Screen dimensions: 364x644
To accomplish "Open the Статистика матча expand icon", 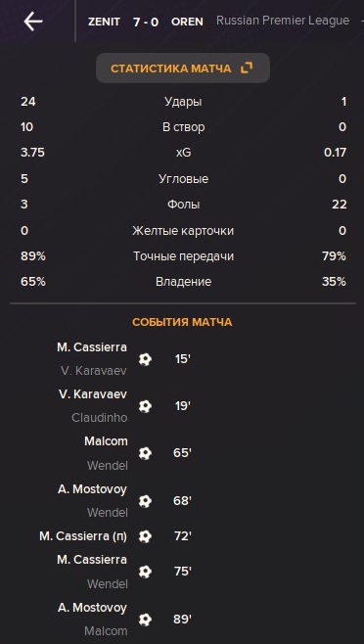I will coord(247,68).
